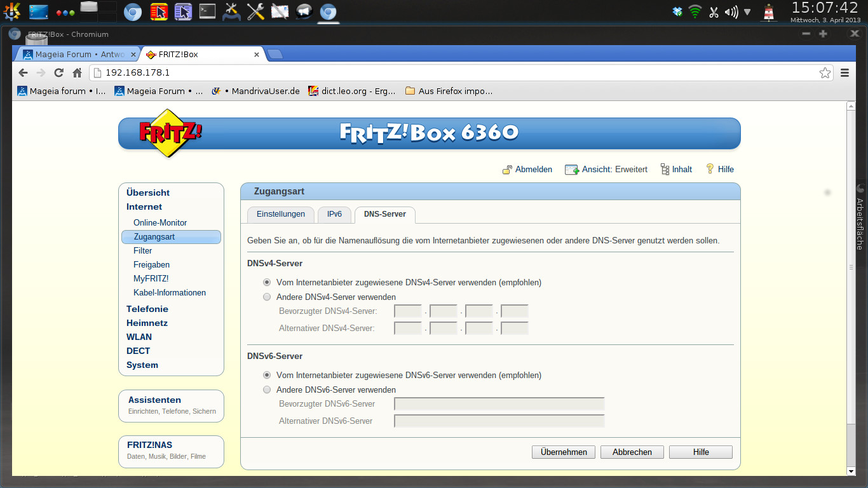Open the megaphone speech bubble application
Screen dimensions: 868x488
304,11
